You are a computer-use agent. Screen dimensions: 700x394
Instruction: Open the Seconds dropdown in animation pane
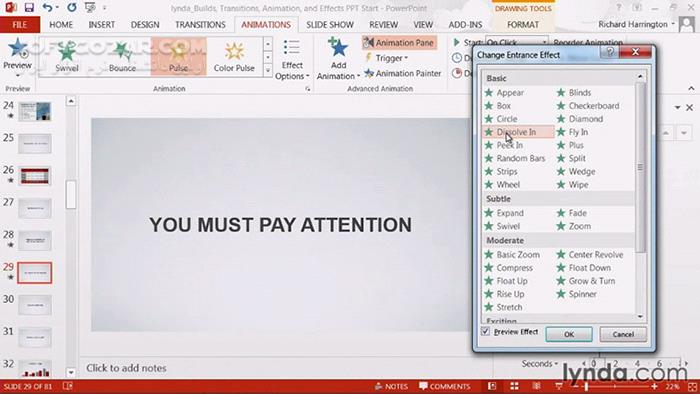[540, 364]
